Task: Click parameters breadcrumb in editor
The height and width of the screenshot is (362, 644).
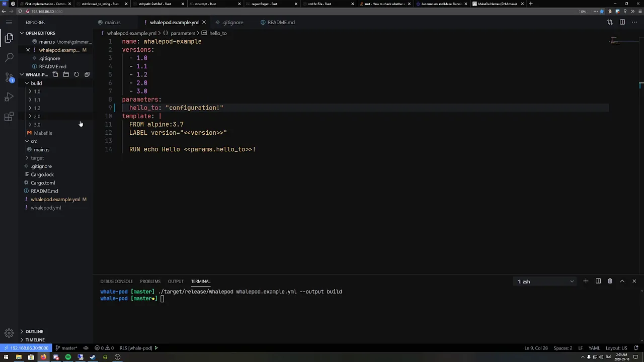Action: (x=183, y=33)
